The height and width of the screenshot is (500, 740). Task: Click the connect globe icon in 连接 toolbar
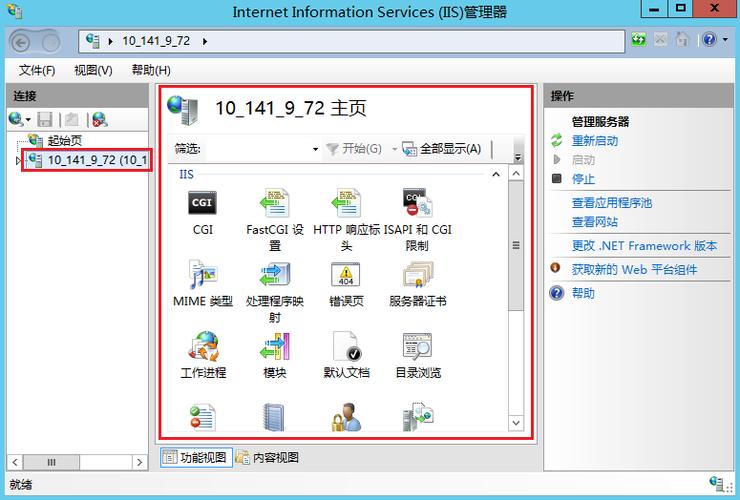[16, 119]
